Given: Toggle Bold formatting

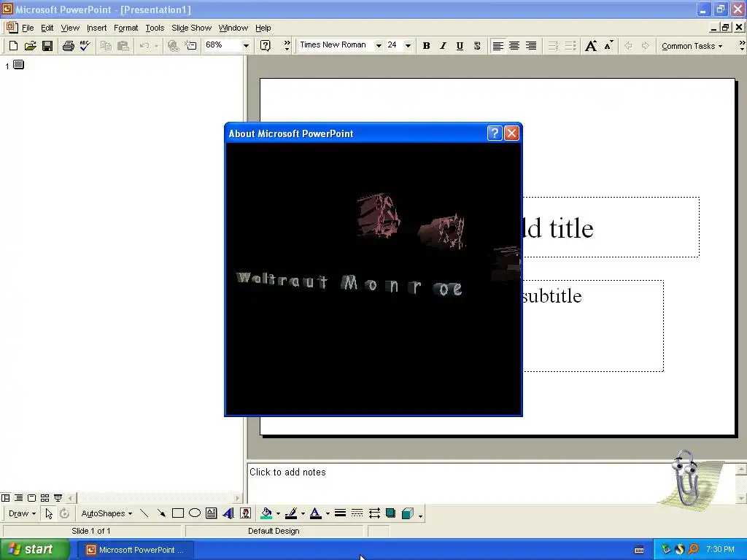Looking at the screenshot, I should [x=426, y=46].
